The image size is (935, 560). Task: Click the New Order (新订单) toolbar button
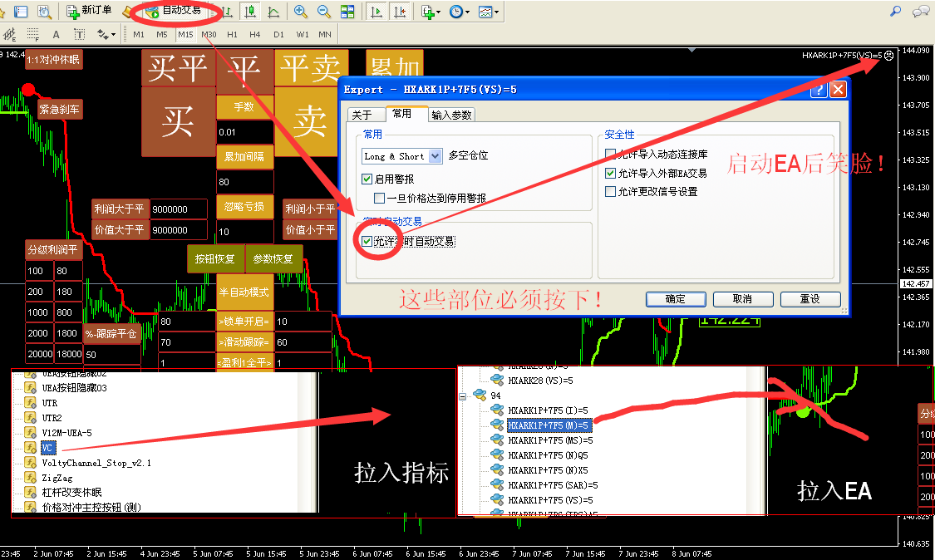pos(89,11)
